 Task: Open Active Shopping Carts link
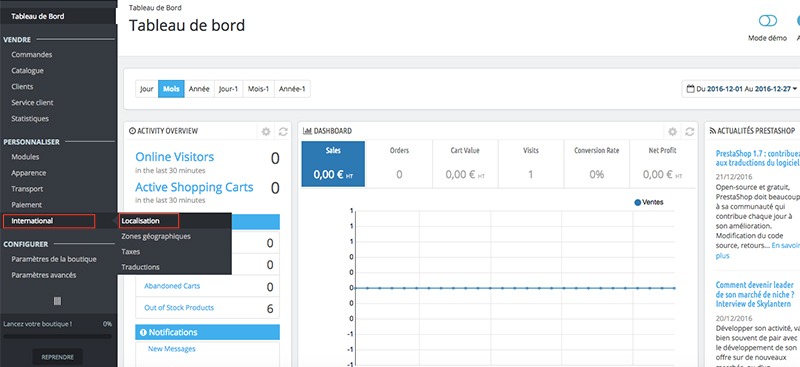click(194, 187)
